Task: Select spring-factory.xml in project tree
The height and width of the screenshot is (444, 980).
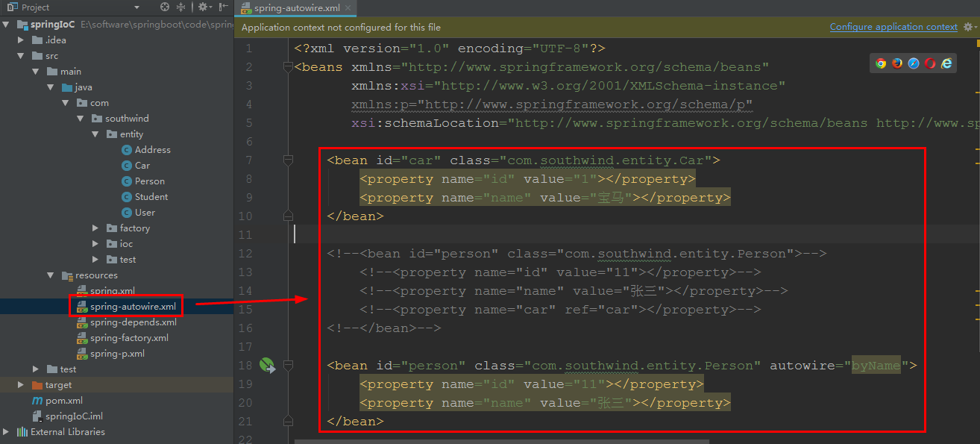Action: (x=129, y=338)
